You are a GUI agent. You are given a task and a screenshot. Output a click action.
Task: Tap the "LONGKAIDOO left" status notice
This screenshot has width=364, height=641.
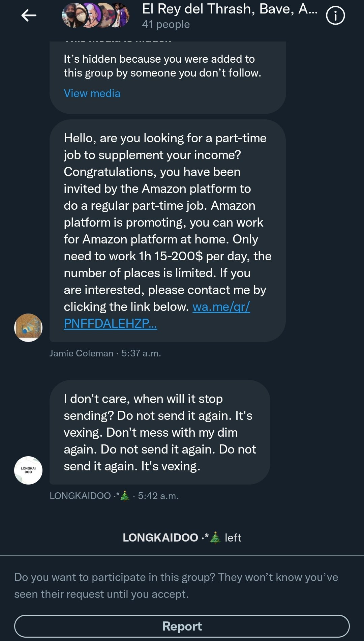point(182,537)
